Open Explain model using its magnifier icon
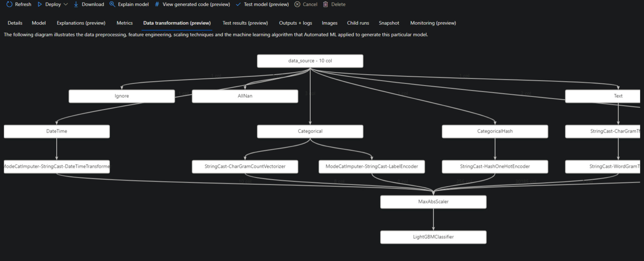Screen dimensions: 644x261 112,4
